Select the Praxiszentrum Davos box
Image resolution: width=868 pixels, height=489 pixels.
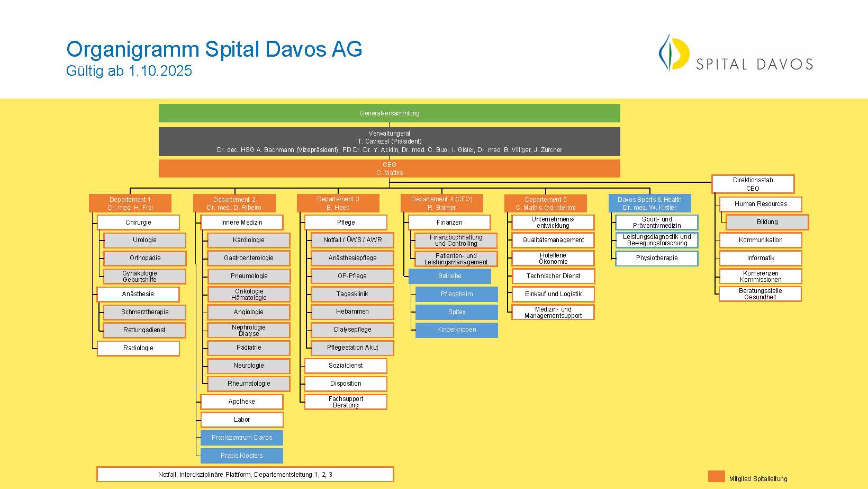click(x=242, y=438)
